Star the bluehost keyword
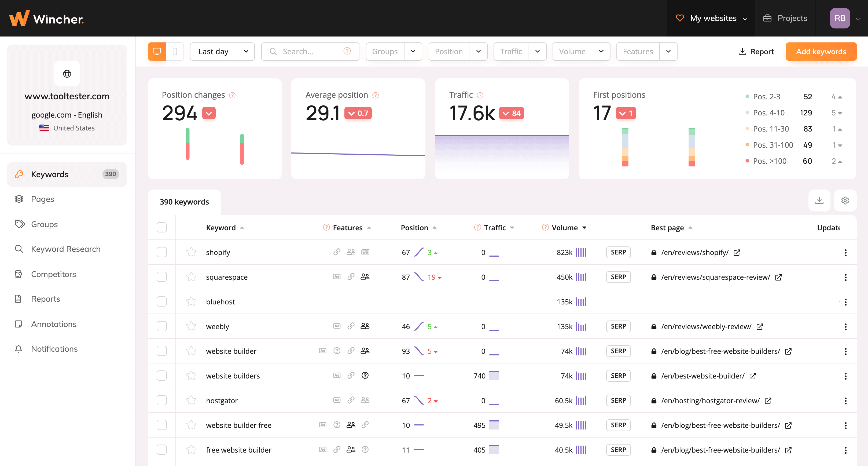 point(191,301)
